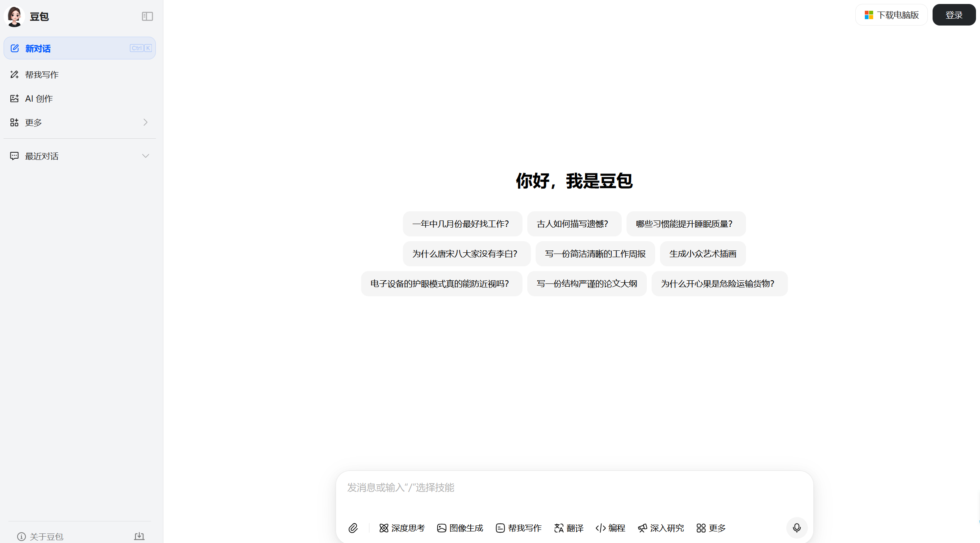The height and width of the screenshot is (543, 980).
Task: Click the microphone voice input icon
Action: point(797,528)
